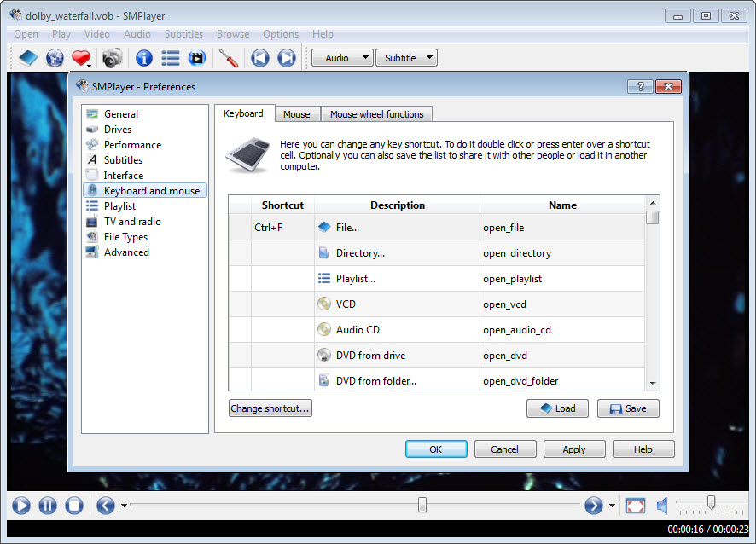The width and height of the screenshot is (756, 544).
Task: Take a screenshot with camera icon
Action: pyautogui.click(x=113, y=58)
